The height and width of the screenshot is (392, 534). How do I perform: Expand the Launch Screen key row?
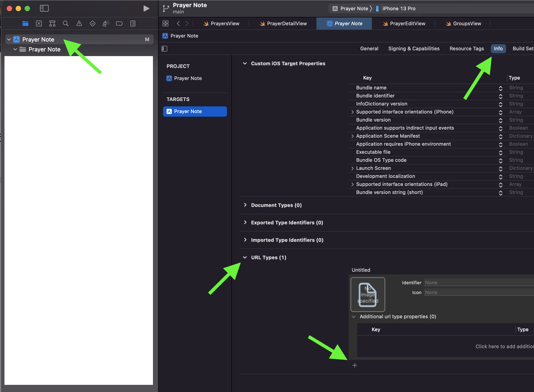[352, 168]
